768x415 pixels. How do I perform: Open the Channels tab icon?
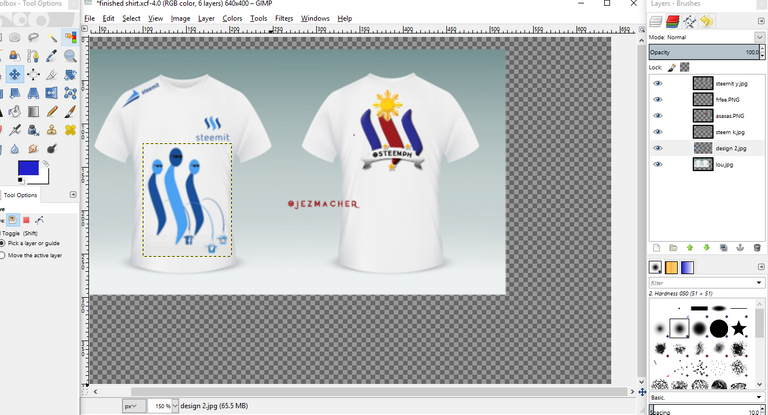(x=672, y=21)
